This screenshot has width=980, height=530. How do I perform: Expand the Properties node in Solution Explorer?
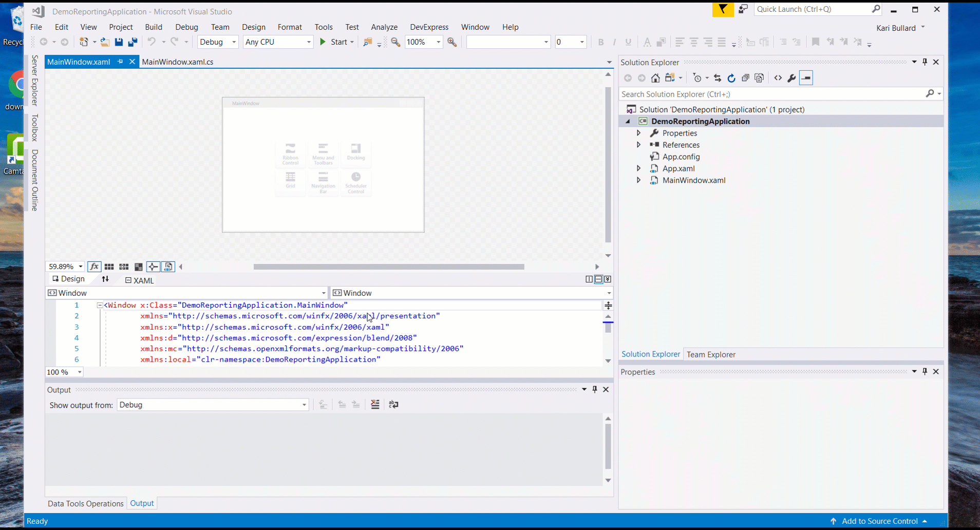tap(638, 133)
